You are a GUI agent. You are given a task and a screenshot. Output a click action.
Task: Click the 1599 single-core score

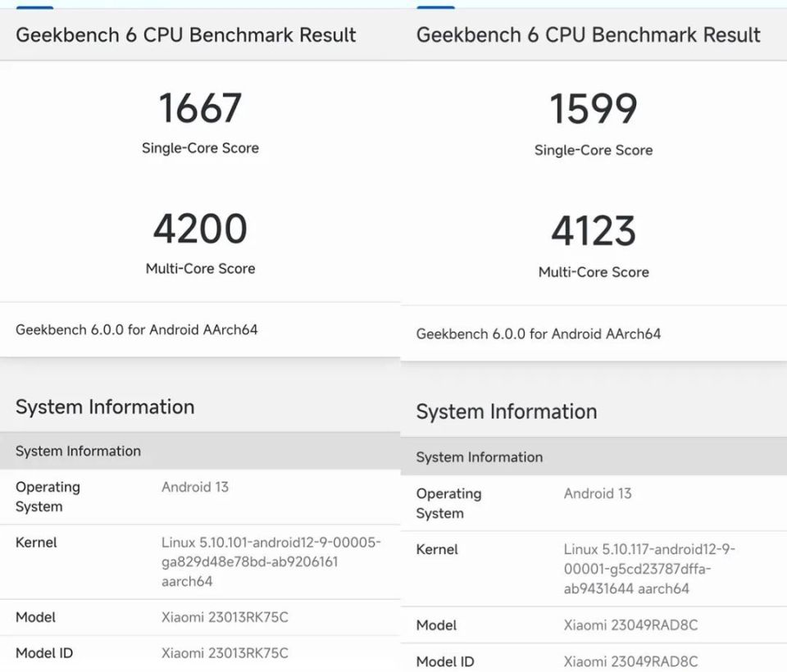pyautogui.click(x=593, y=109)
